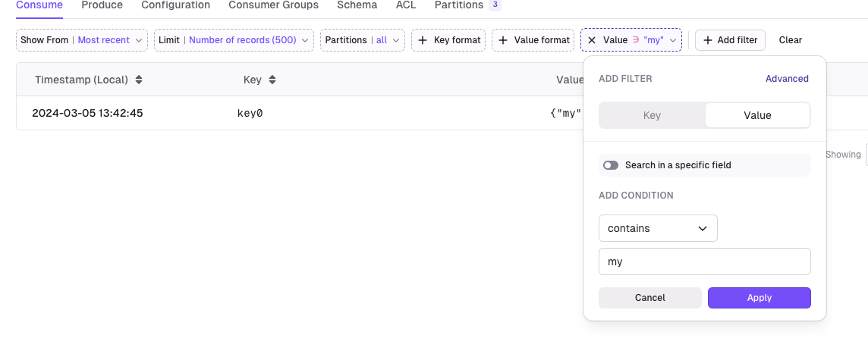Select the Key segment in filter popup
868x357 pixels.
(x=652, y=115)
